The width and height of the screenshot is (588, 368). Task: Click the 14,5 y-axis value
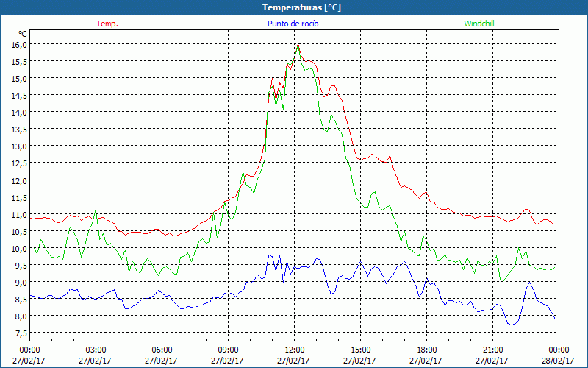pyautogui.click(x=20, y=96)
